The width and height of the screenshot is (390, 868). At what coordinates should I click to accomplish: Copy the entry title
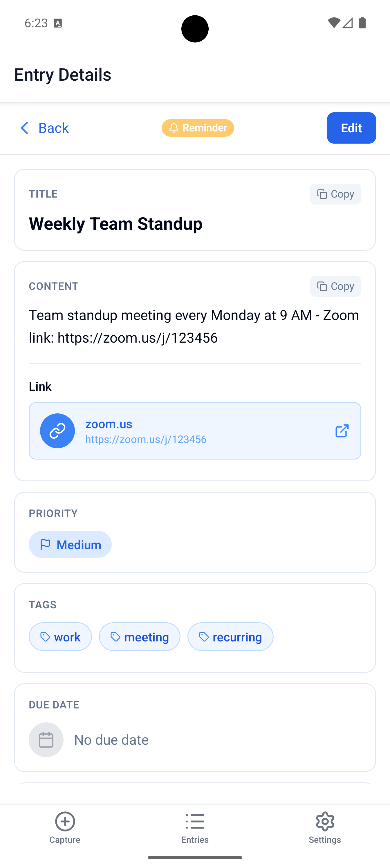(x=335, y=194)
